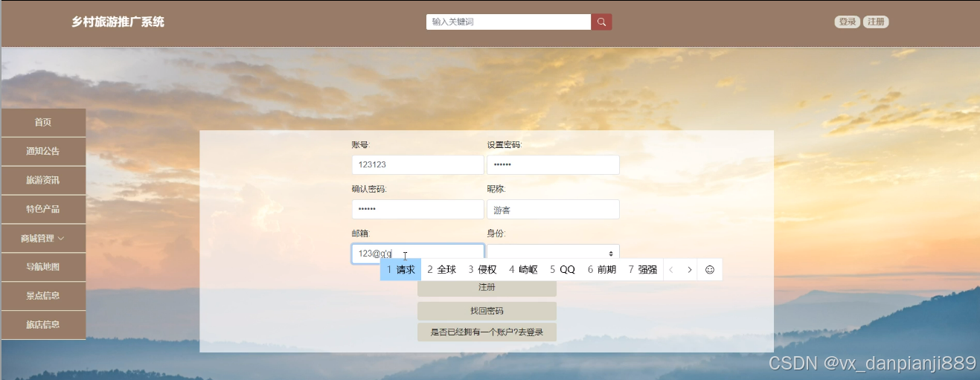Click the 设置密码 password field
This screenshot has width=980, height=380.
(x=553, y=165)
